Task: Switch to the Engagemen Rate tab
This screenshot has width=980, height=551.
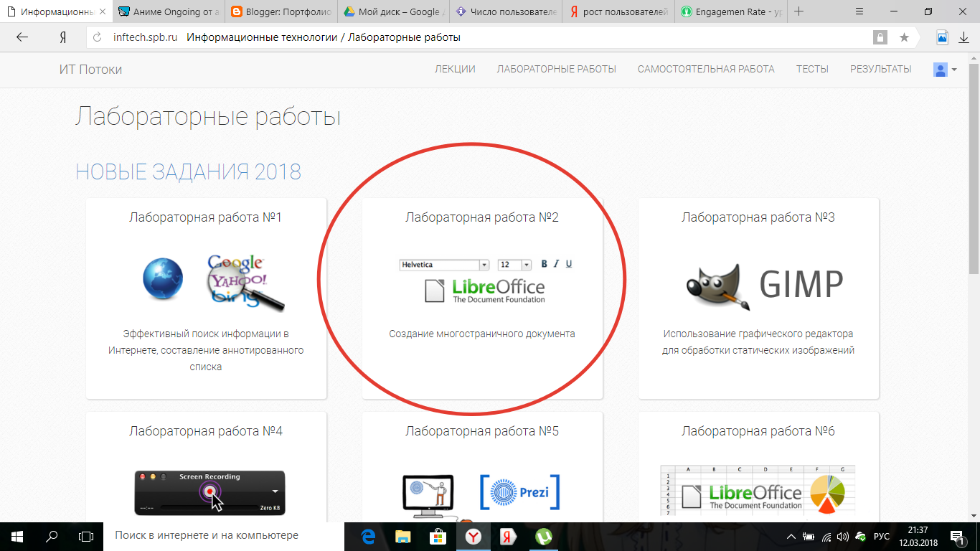Action: [x=730, y=12]
